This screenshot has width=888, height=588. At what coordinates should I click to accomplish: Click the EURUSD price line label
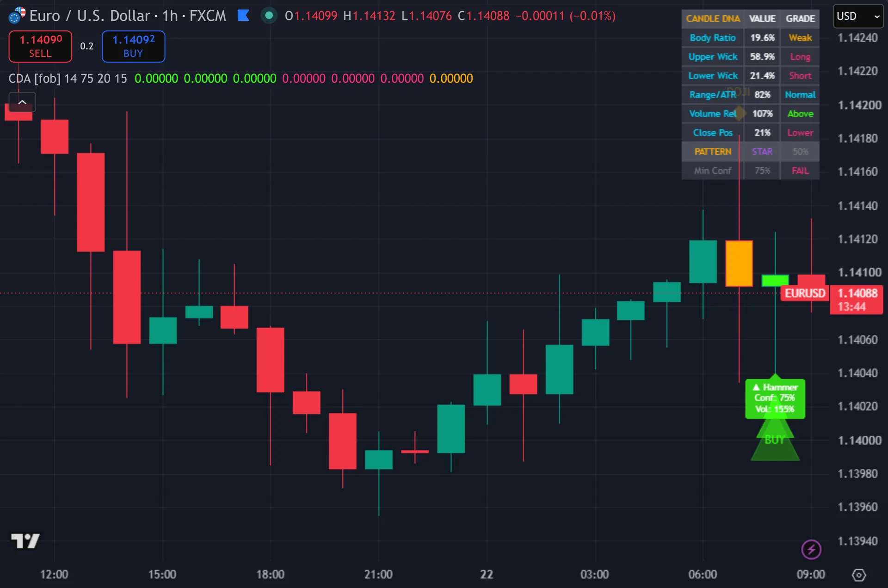pyautogui.click(x=805, y=294)
